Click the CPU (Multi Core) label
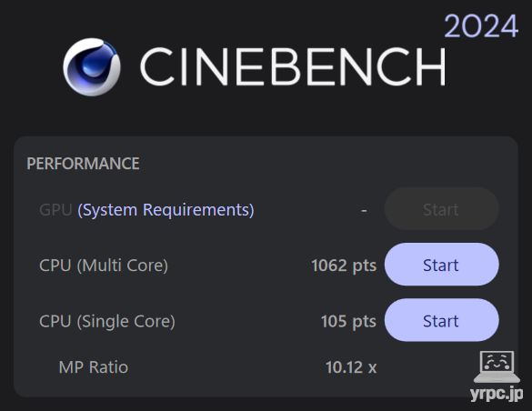Image resolution: width=532 pixels, height=411 pixels. 104,266
